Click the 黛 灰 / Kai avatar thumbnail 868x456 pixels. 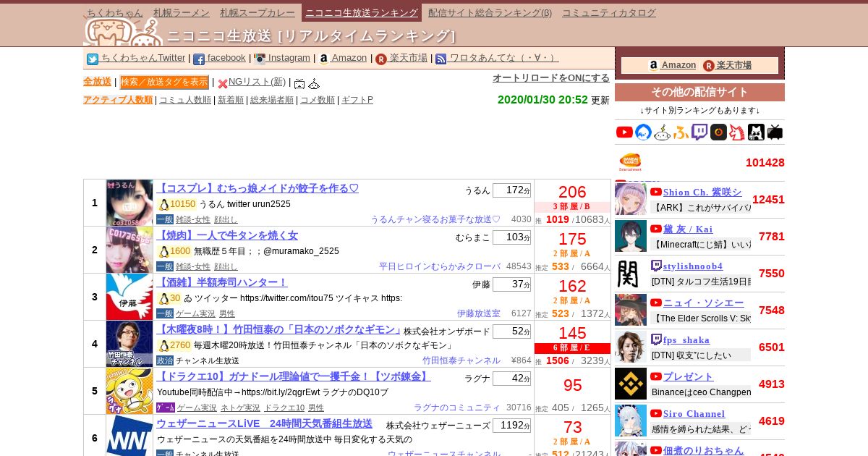click(x=631, y=236)
